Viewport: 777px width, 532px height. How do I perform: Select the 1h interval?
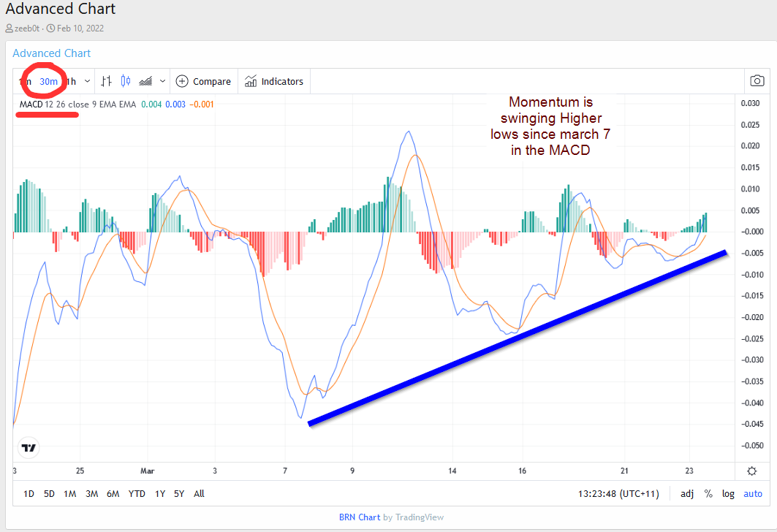pyautogui.click(x=70, y=81)
